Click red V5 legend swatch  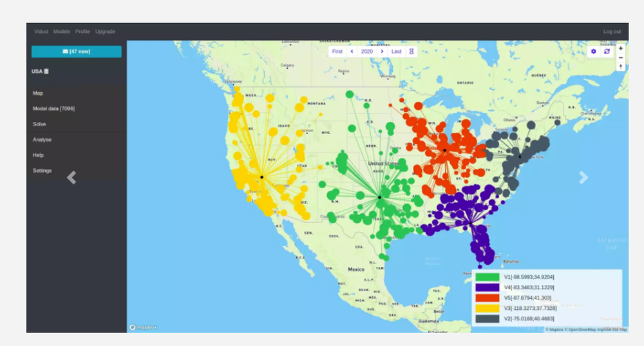[487, 298]
